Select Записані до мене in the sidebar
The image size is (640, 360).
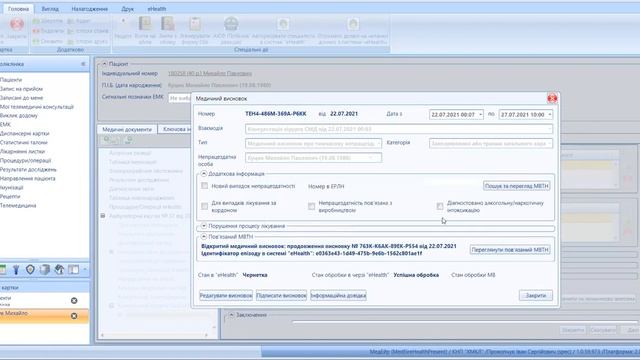(x=21, y=98)
